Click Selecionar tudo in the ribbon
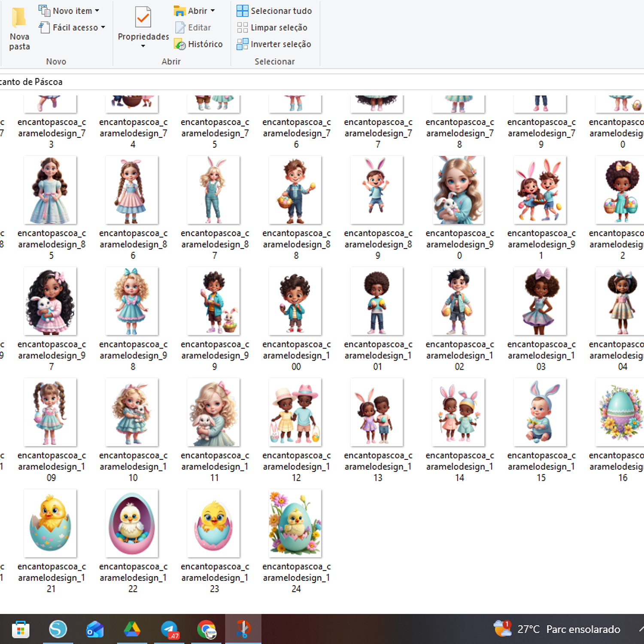Image resolution: width=644 pixels, height=644 pixels. (274, 11)
